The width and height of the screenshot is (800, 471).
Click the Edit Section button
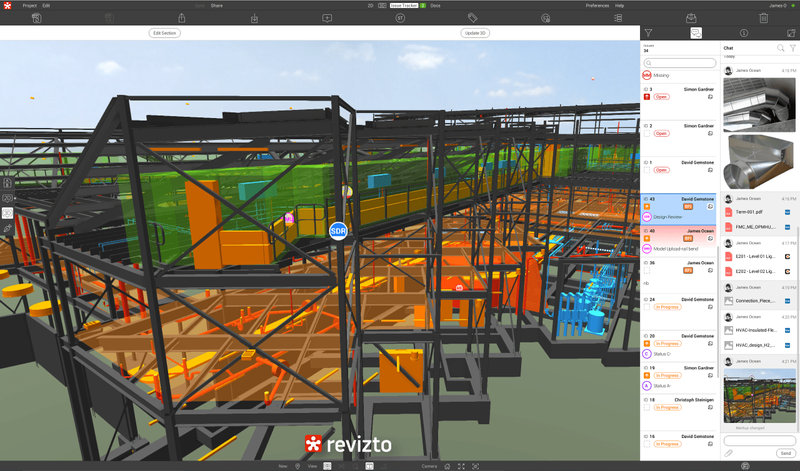pyautogui.click(x=165, y=33)
